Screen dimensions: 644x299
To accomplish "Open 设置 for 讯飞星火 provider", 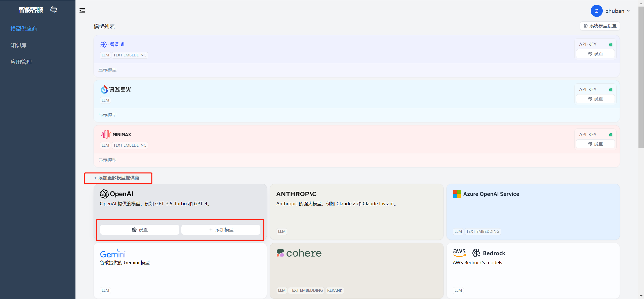I will pyautogui.click(x=595, y=99).
